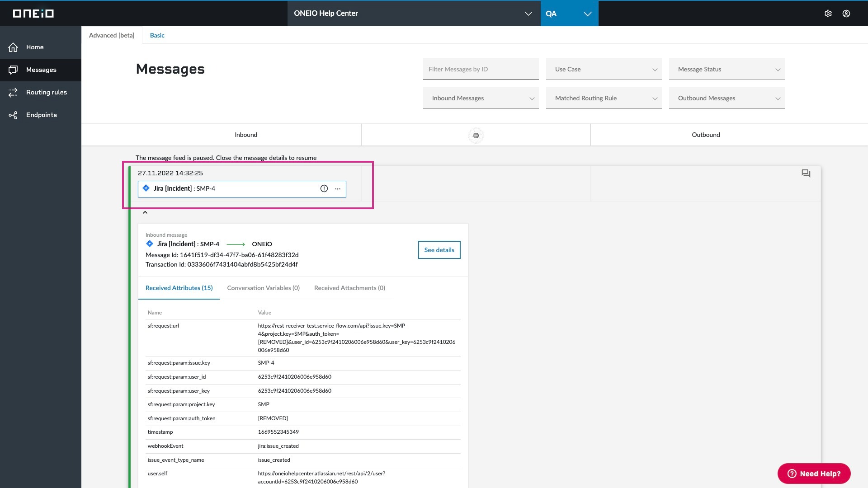Open the settings gear icon
The image size is (868, 488).
(x=828, y=14)
